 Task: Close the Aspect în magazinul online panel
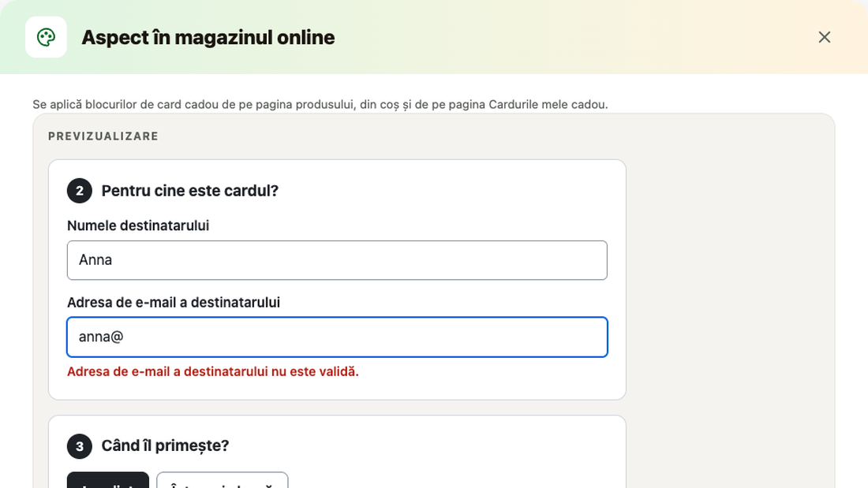825,37
